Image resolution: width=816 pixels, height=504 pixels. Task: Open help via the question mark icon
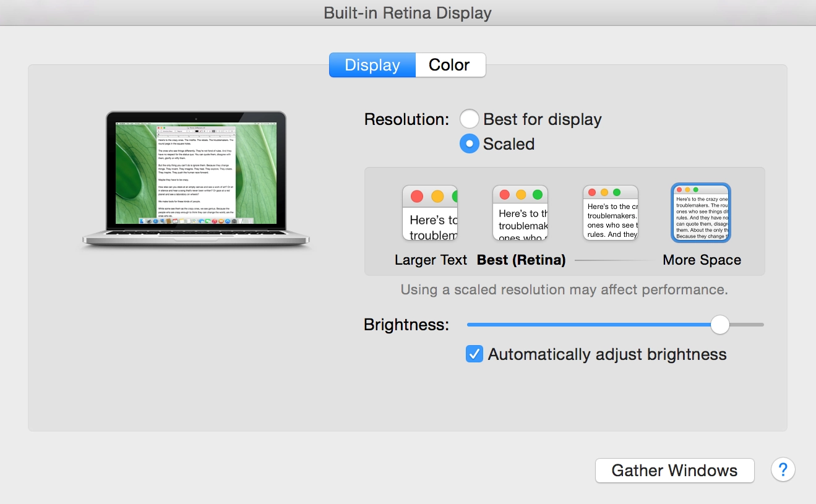[783, 470]
